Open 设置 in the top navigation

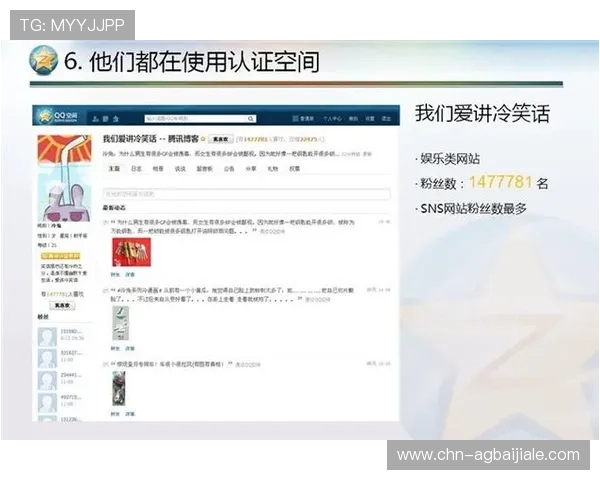tap(370, 119)
